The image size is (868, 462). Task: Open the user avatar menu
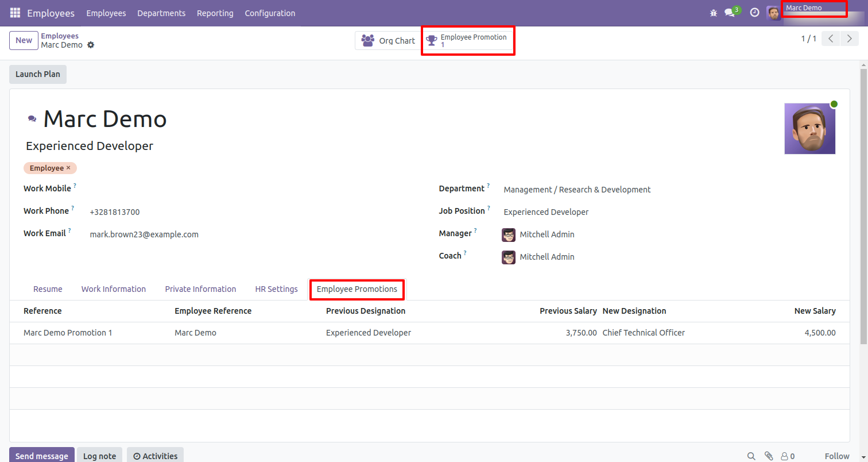pyautogui.click(x=773, y=13)
